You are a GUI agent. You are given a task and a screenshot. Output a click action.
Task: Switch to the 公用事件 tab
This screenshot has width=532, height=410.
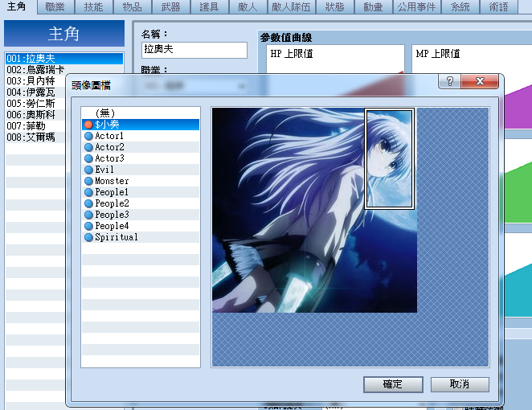pos(416,6)
